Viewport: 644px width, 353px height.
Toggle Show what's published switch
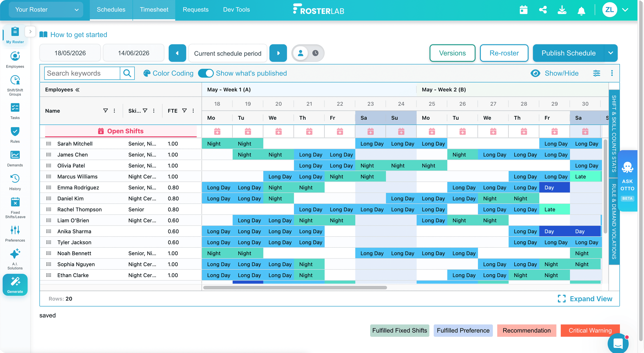(206, 73)
